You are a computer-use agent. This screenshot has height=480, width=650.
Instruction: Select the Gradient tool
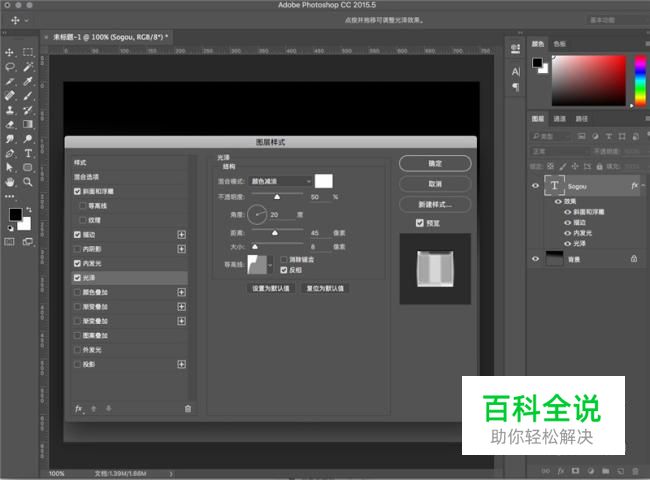click(x=27, y=124)
